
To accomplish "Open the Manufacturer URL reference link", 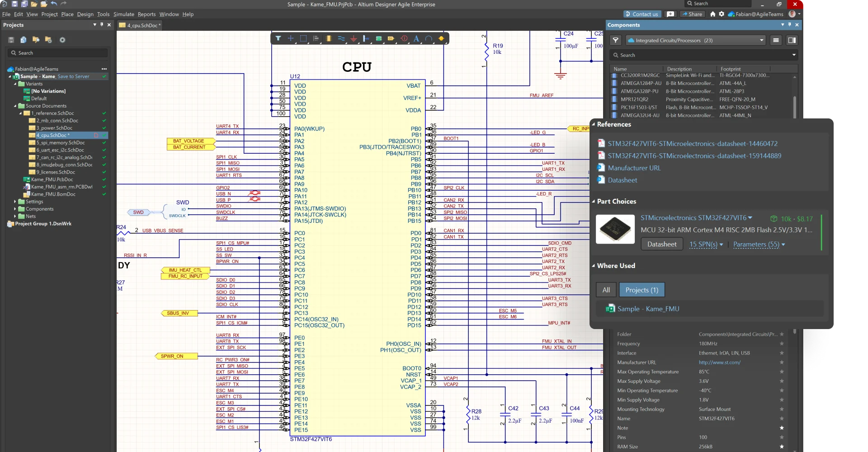I will [634, 168].
